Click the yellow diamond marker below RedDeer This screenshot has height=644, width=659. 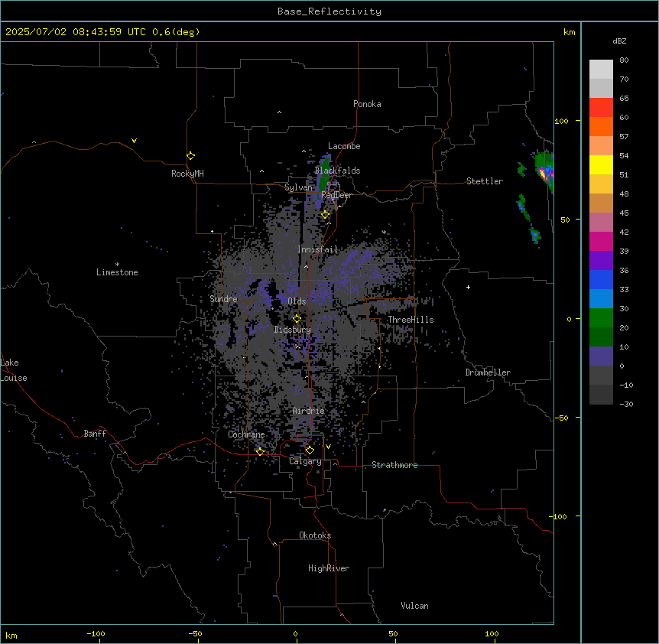(326, 215)
